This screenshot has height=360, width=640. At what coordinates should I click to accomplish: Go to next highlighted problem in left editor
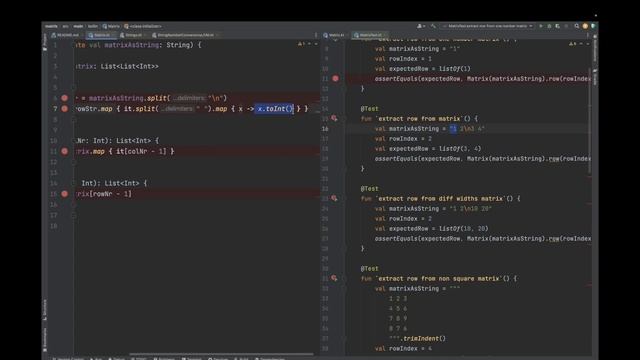point(316,44)
